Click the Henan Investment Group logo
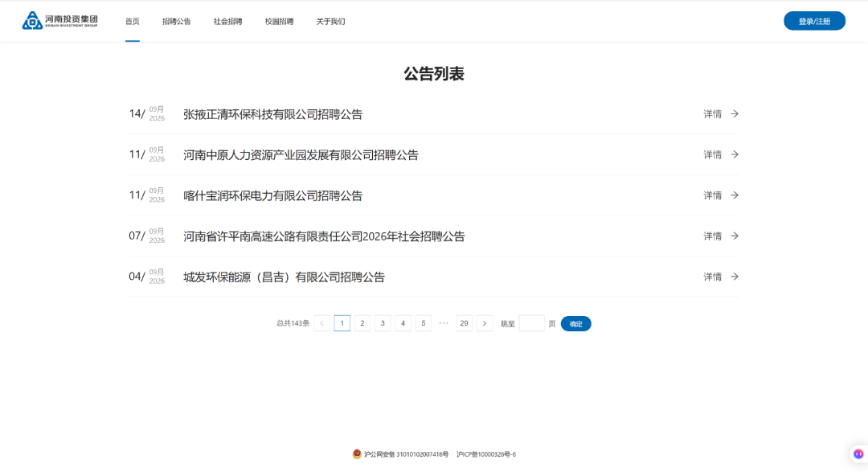Screen dimensions: 868x476 click(x=59, y=20)
